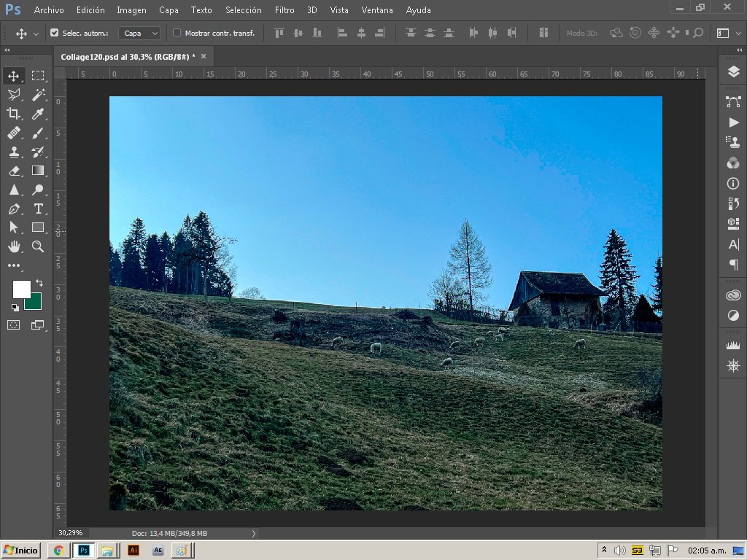Select the Rectangular Marquee tool
The height and width of the screenshot is (560, 747).
[38, 76]
